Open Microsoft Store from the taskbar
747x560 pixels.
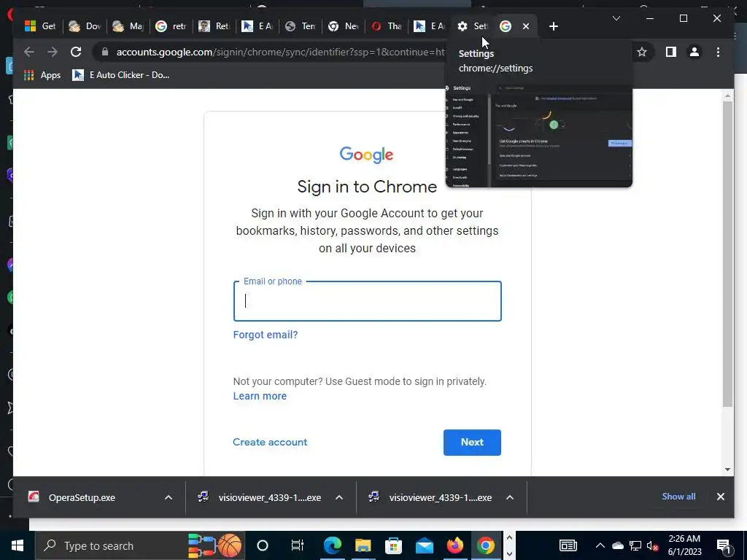click(x=393, y=545)
